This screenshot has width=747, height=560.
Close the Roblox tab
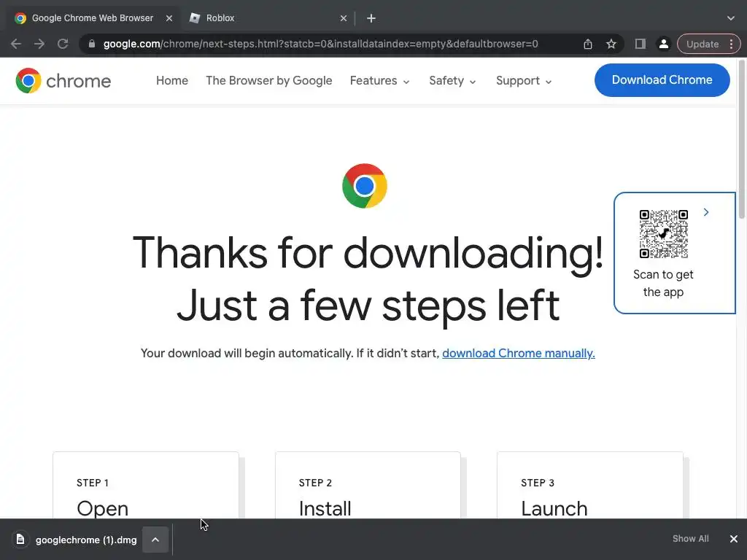click(344, 18)
